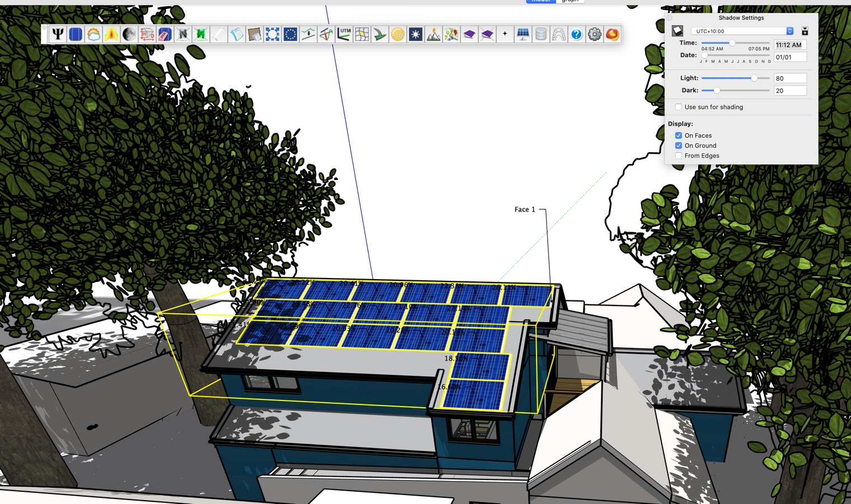Click the green curved arrow icon
Image resolution: width=851 pixels, height=504 pixels.
click(380, 35)
